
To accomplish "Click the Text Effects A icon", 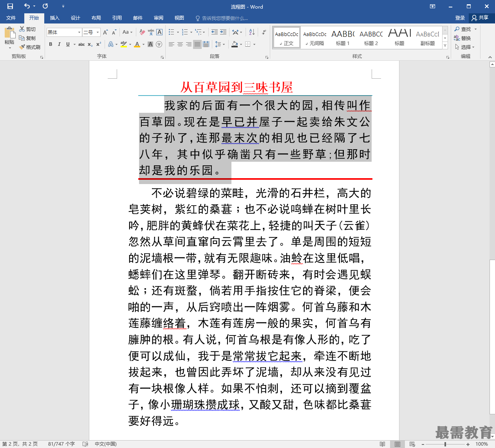I will click(111, 44).
